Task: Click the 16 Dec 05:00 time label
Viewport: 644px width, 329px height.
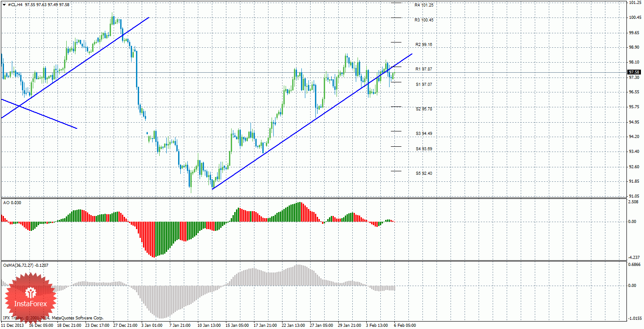Action: 41,325
